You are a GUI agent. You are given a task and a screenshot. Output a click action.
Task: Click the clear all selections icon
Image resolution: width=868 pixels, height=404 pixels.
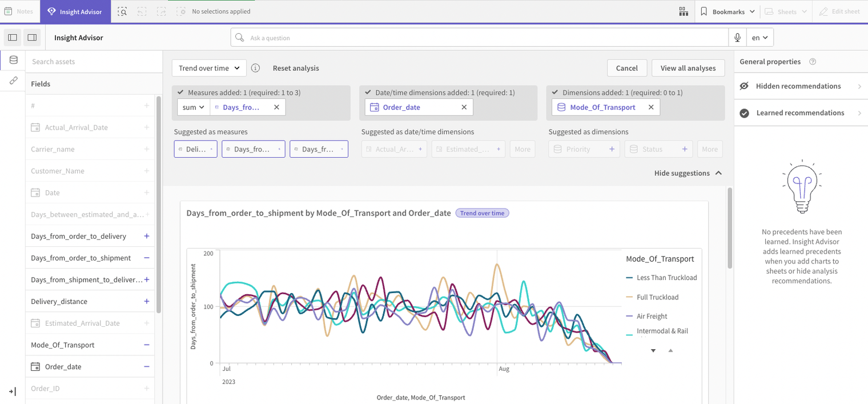point(182,11)
